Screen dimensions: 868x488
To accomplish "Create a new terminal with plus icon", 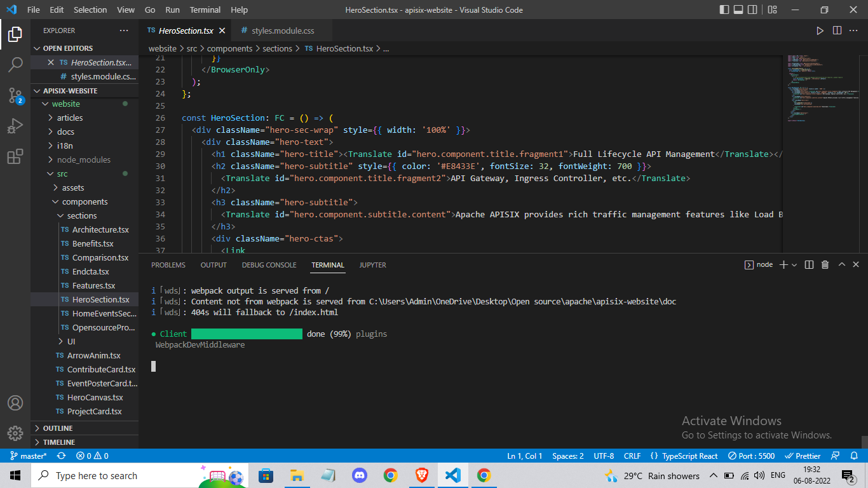I will click(783, 265).
